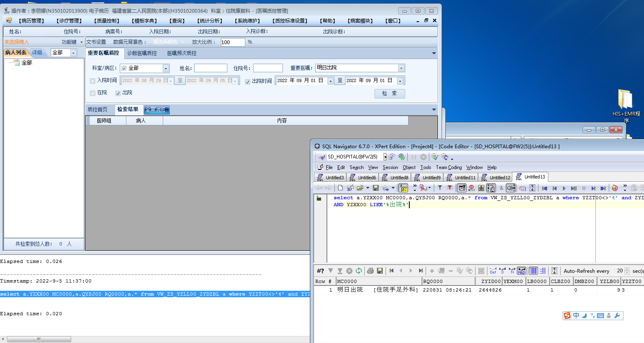Screen dimensions: 644x343
Task: Click the skip-to-first icon in Code Editor toolbar
Action: click(545, 188)
